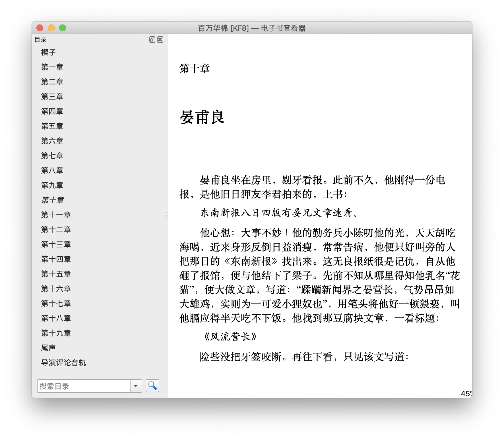
Task: Click the 晏甫良 chapter title
Action: tap(203, 117)
